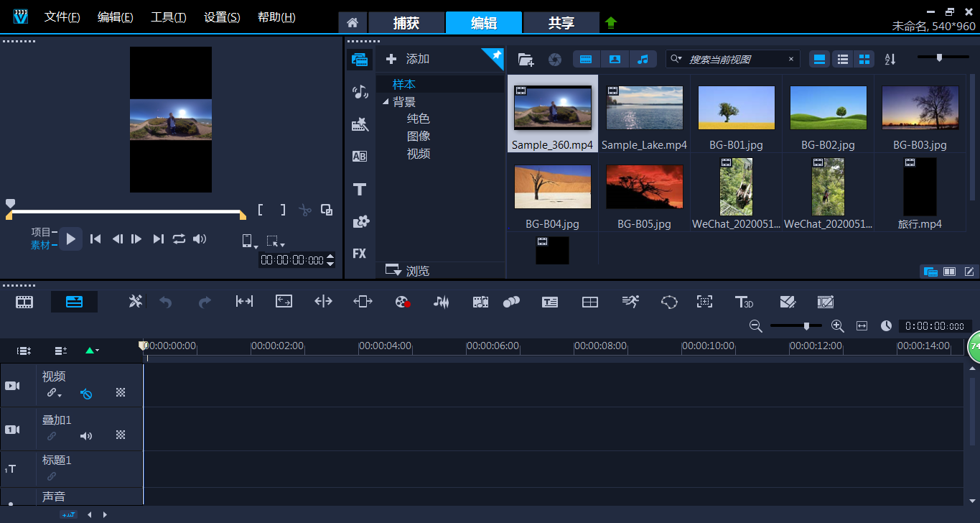The height and width of the screenshot is (523, 980).
Task: Set mark-out with the right bracket
Action: 283,210
